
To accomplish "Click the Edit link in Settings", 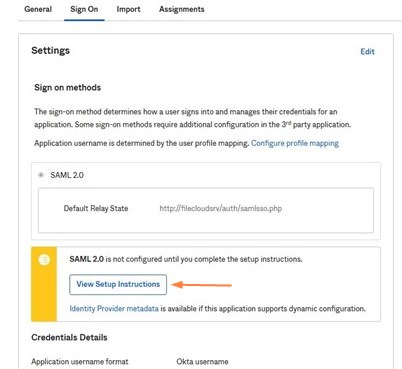I will click(367, 51).
